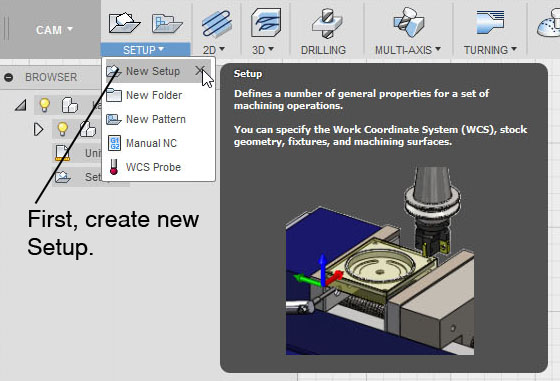This screenshot has height=381, width=560.
Task: Click the Setups folder icon in browser
Action: tap(63, 177)
